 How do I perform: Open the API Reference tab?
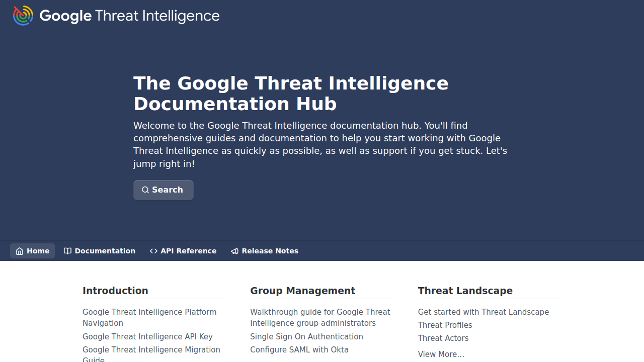tap(183, 251)
